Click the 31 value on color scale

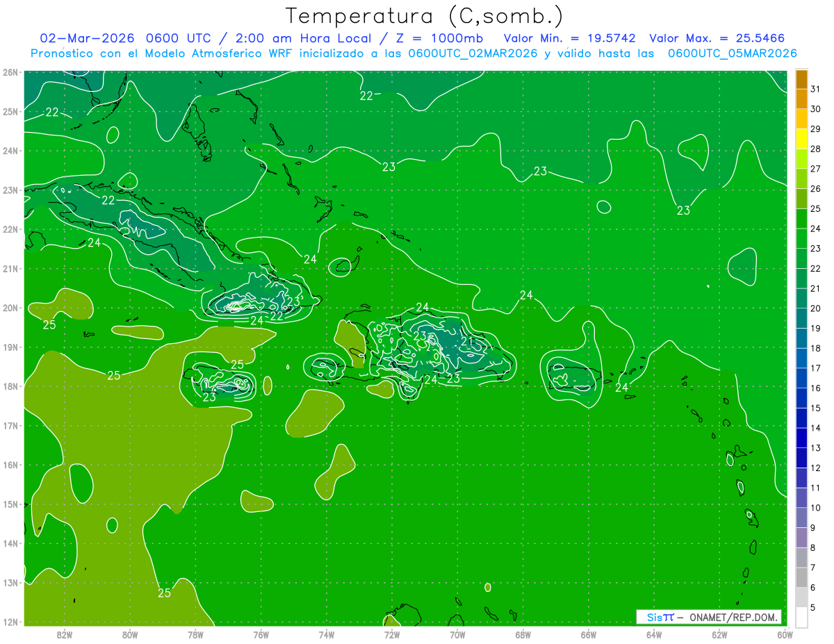point(815,89)
